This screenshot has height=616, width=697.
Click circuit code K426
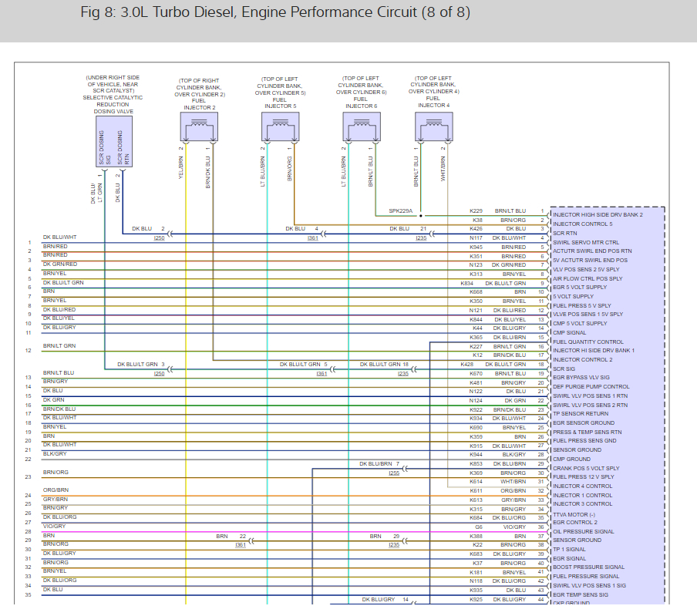476,229
